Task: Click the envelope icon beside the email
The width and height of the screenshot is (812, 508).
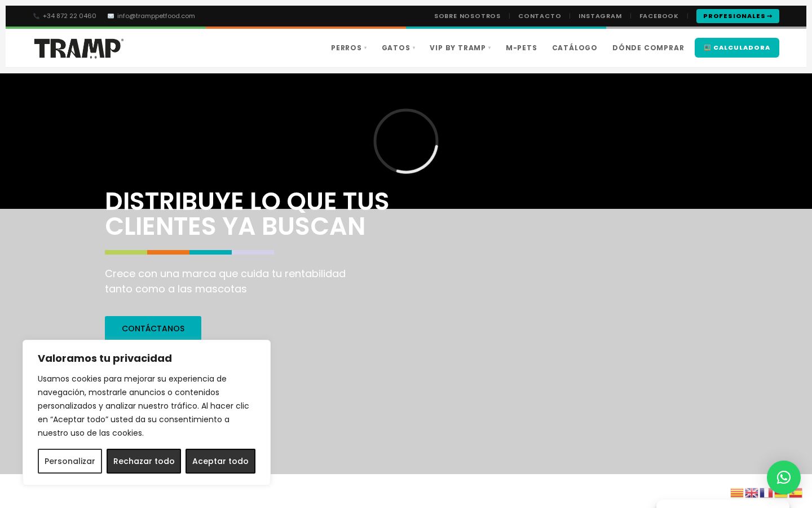Action: (x=111, y=16)
